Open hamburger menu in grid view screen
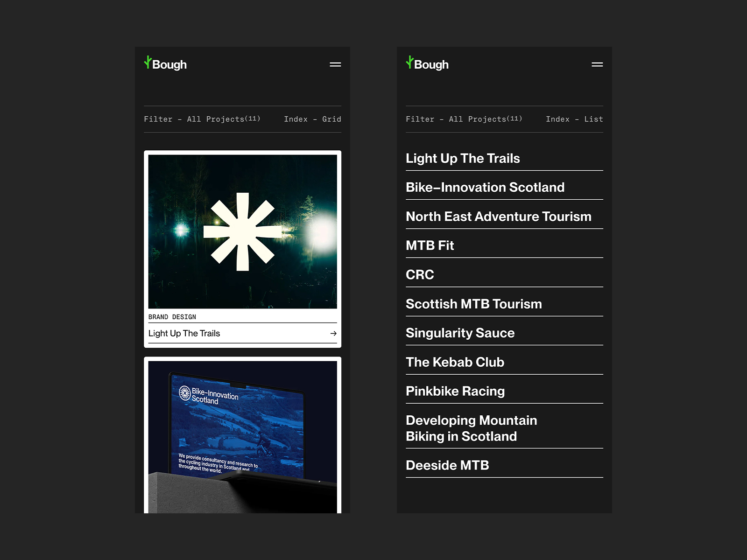The image size is (747, 560). [x=335, y=64]
